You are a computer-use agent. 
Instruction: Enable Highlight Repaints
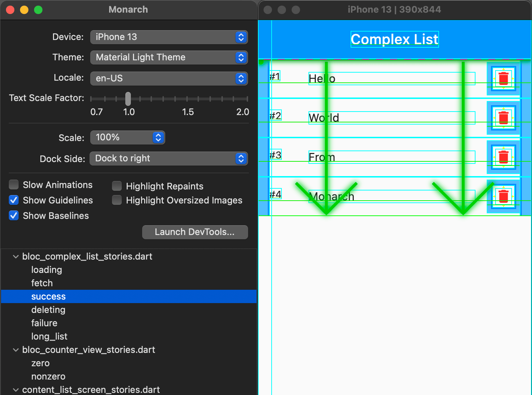[x=117, y=186]
